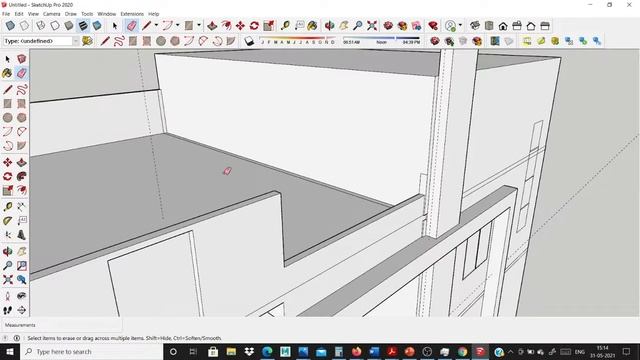Image resolution: width=640 pixels, height=360 pixels.
Task: Open Microsoft Edge from taskbar
Action: [267, 351]
